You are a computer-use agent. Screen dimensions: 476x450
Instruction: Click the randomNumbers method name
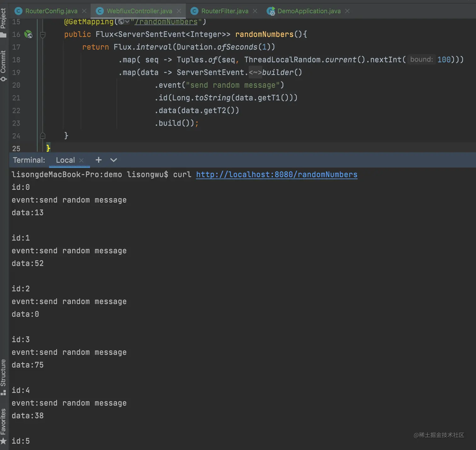coord(264,34)
